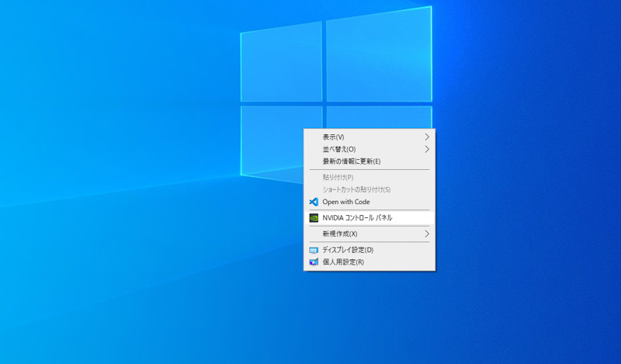Choose the greyed 貼り付け(P) paste entry
Viewport: 621px width, 364px height.
click(369, 178)
